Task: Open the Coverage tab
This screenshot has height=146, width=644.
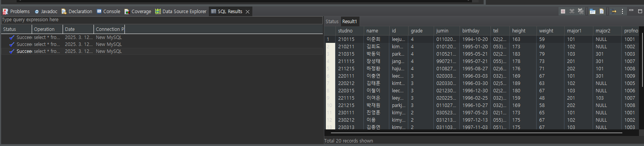Action: [x=138, y=12]
